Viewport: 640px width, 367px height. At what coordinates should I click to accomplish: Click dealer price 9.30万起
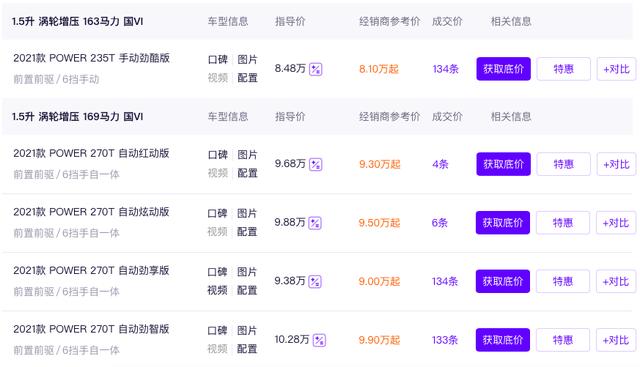coord(380,165)
